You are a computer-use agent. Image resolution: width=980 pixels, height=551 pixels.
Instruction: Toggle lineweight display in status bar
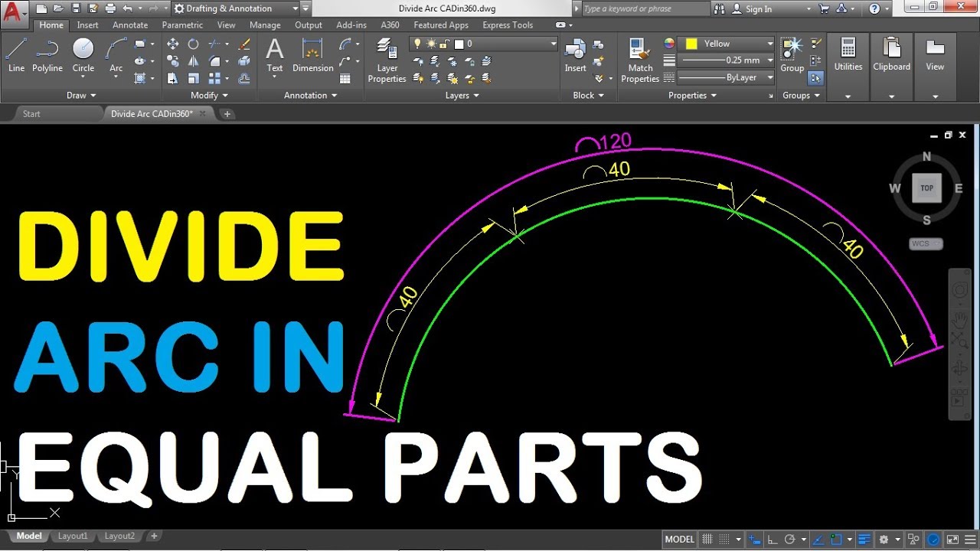coord(864,539)
